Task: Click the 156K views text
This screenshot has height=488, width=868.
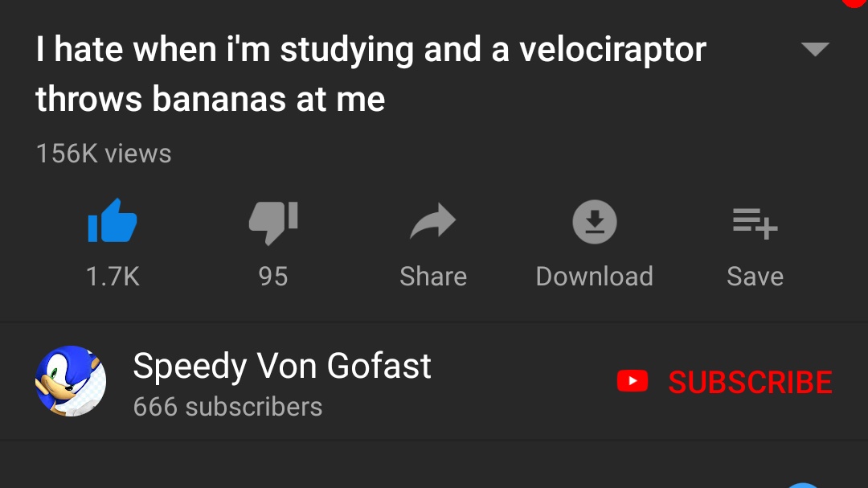Action: pos(104,154)
